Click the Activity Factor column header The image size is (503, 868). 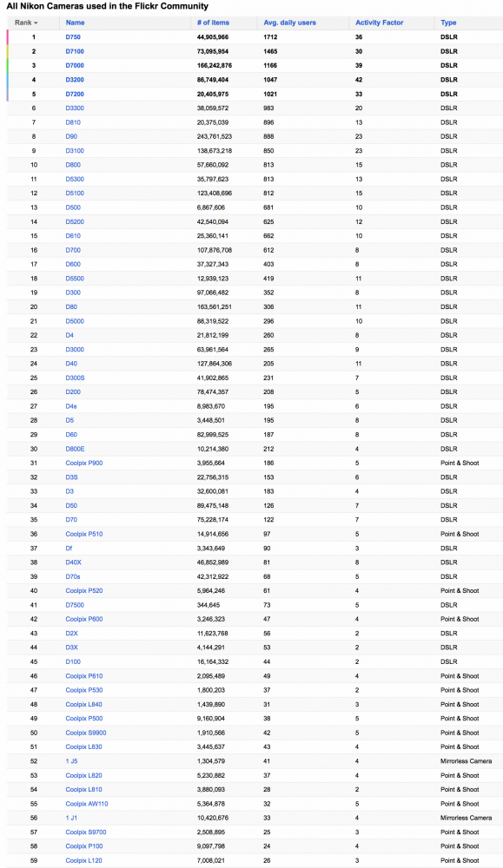(x=380, y=23)
